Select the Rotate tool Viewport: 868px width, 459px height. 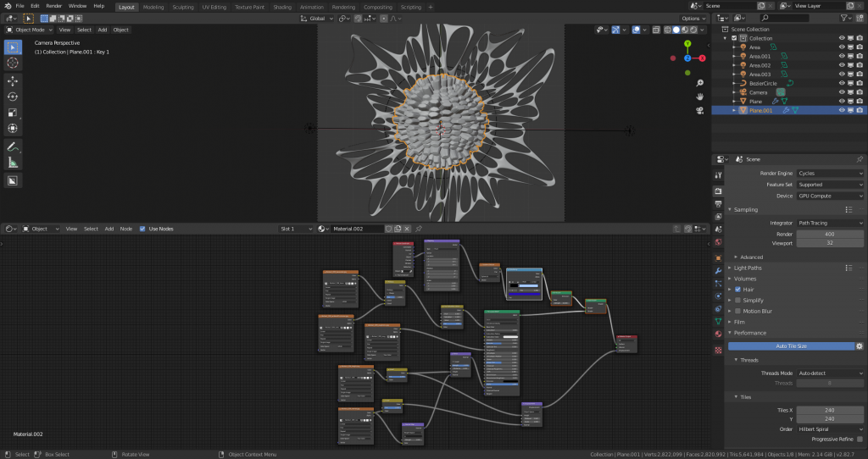[12, 97]
